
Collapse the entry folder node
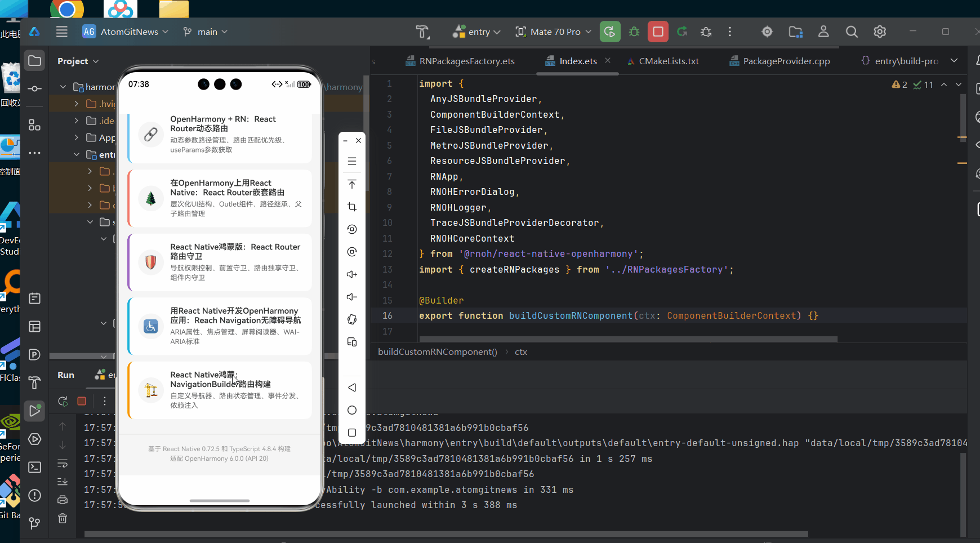point(77,154)
